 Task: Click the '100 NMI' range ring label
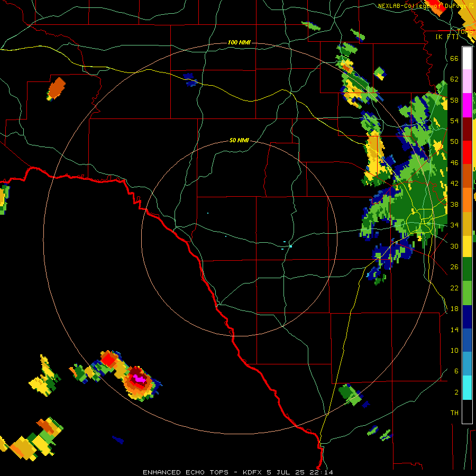(x=239, y=42)
